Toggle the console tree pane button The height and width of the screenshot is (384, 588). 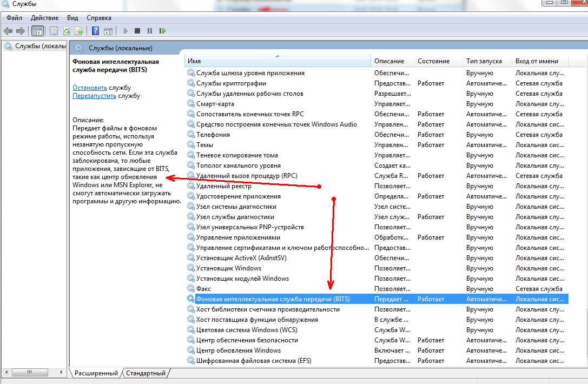(38, 31)
